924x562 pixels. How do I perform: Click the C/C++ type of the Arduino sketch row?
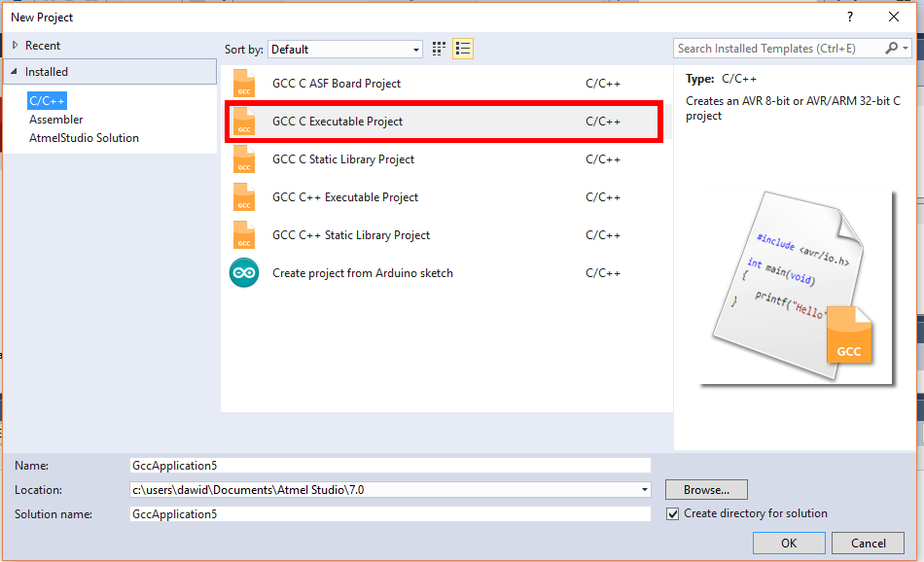[x=603, y=273]
